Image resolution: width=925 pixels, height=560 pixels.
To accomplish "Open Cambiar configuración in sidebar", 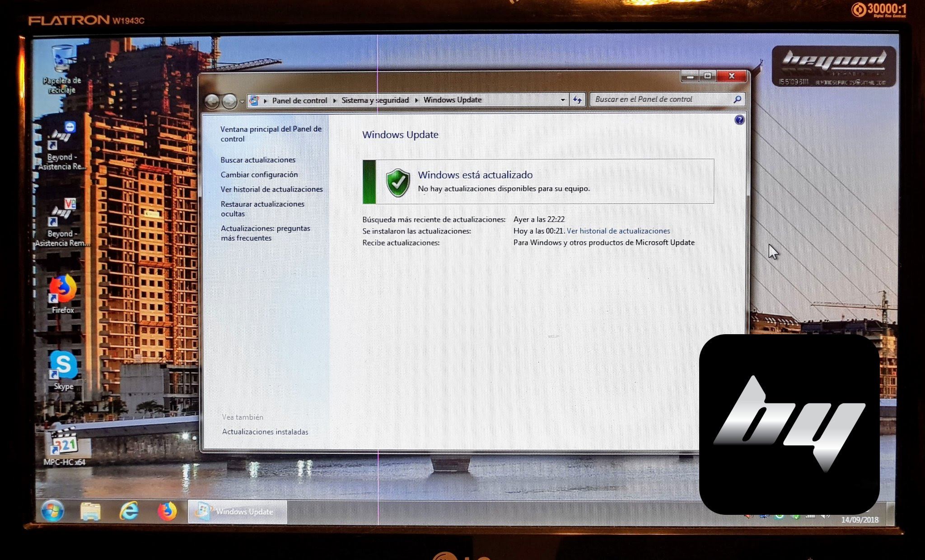I will pos(259,174).
